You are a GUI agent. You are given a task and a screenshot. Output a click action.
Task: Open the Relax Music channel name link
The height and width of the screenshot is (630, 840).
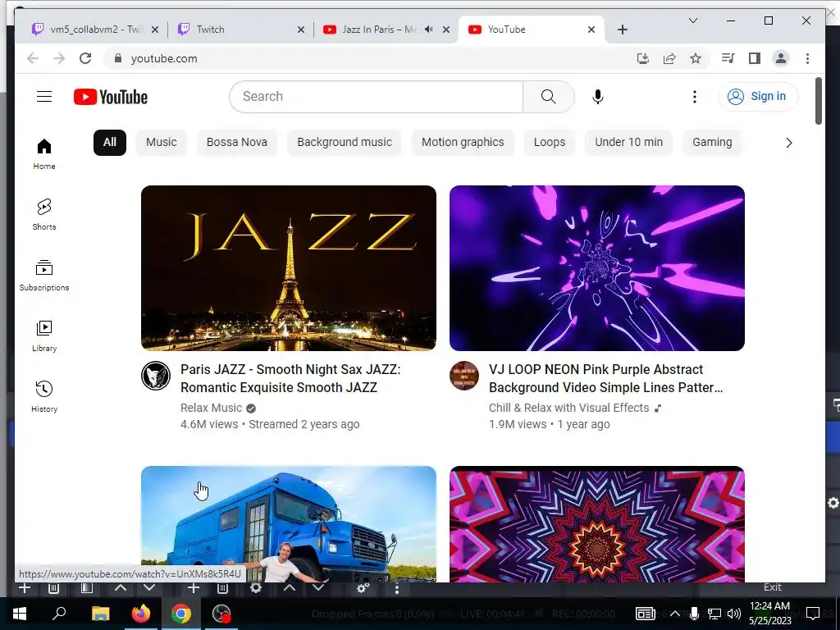[x=211, y=408]
